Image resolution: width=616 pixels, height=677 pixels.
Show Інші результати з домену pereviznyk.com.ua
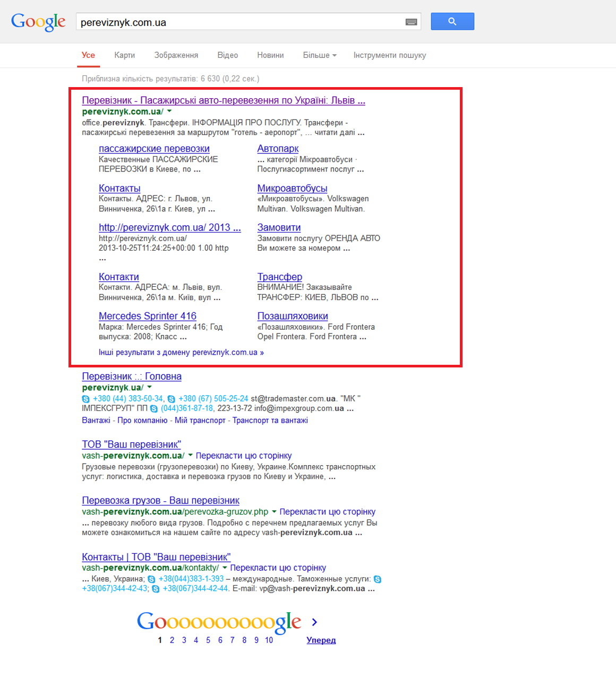181,352
